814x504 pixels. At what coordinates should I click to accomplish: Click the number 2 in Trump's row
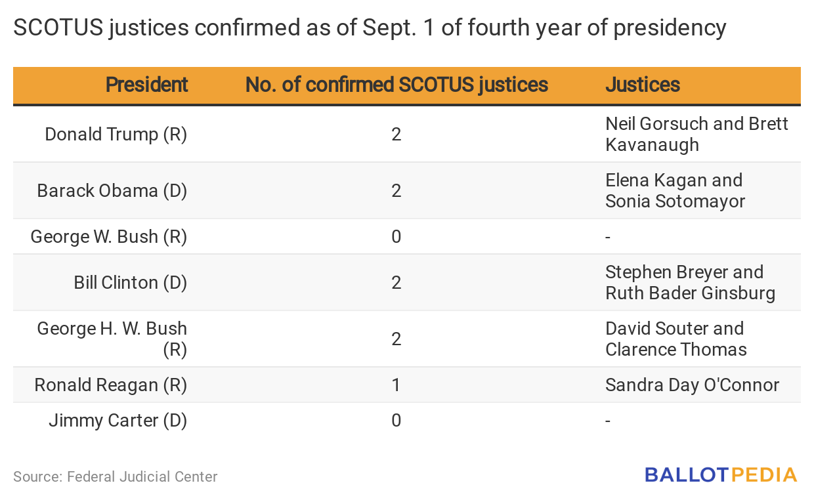[396, 135]
